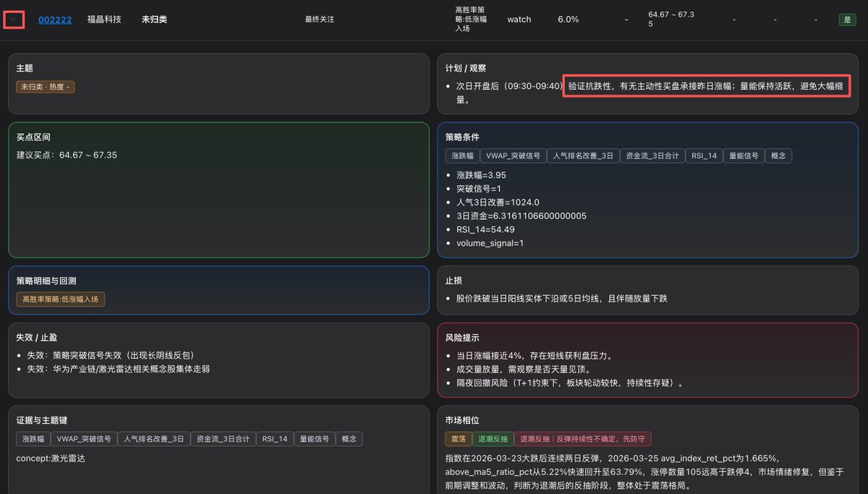Image resolution: width=868 pixels, height=494 pixels.
Task: Click the 证据与主题键 card heading
Action: 42,420
